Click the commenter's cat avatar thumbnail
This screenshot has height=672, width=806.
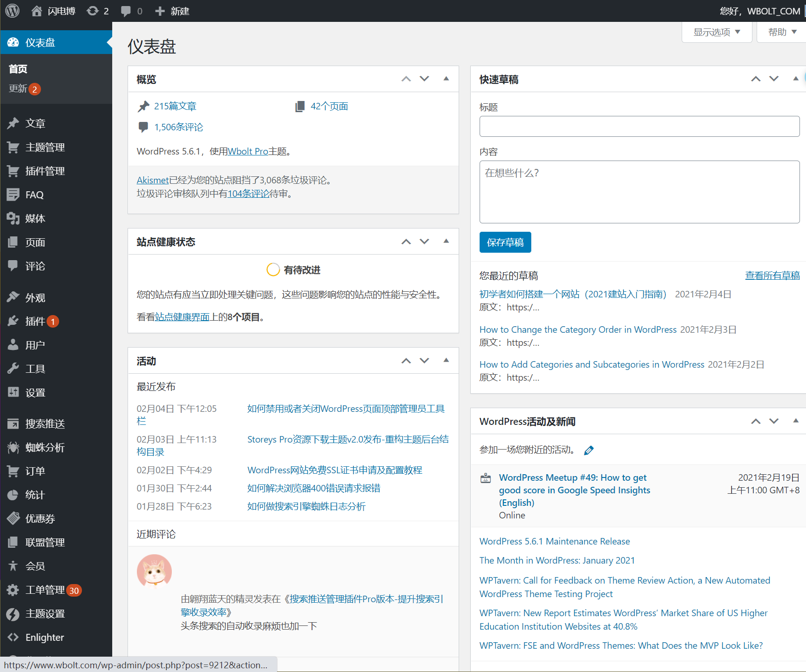click(154, 571)
